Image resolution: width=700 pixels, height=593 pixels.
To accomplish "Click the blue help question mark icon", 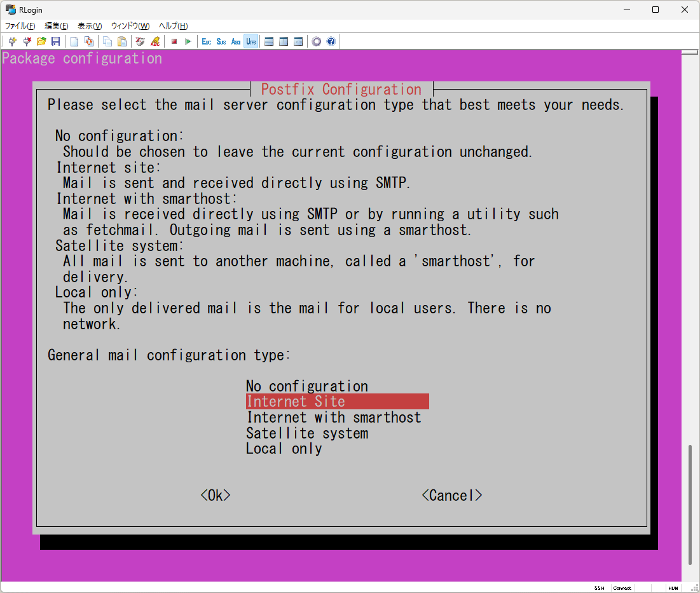I will click(x=331, y=41).
